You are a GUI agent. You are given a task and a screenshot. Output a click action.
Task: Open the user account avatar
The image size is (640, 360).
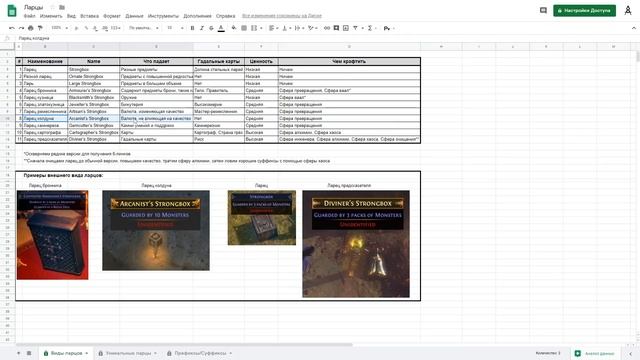[x=628, y=11]
